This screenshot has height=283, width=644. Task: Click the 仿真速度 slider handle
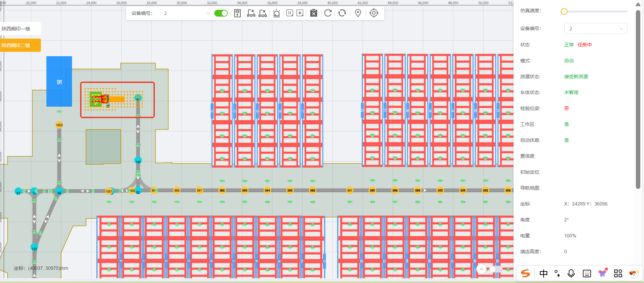(564, 12)
